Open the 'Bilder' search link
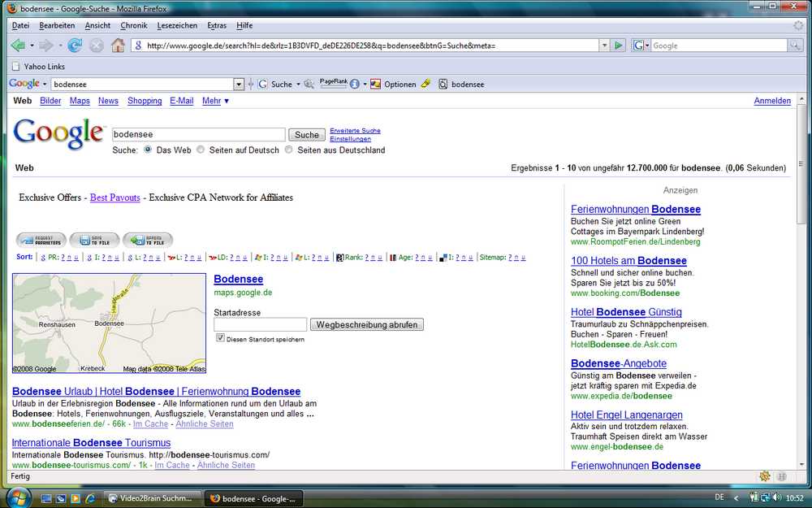 (x=50, y=101)
